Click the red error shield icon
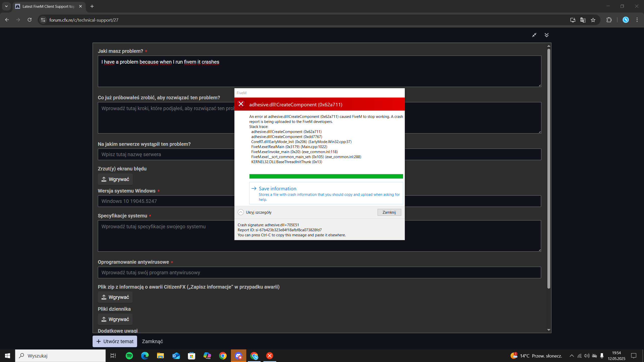 pos(241,104)
